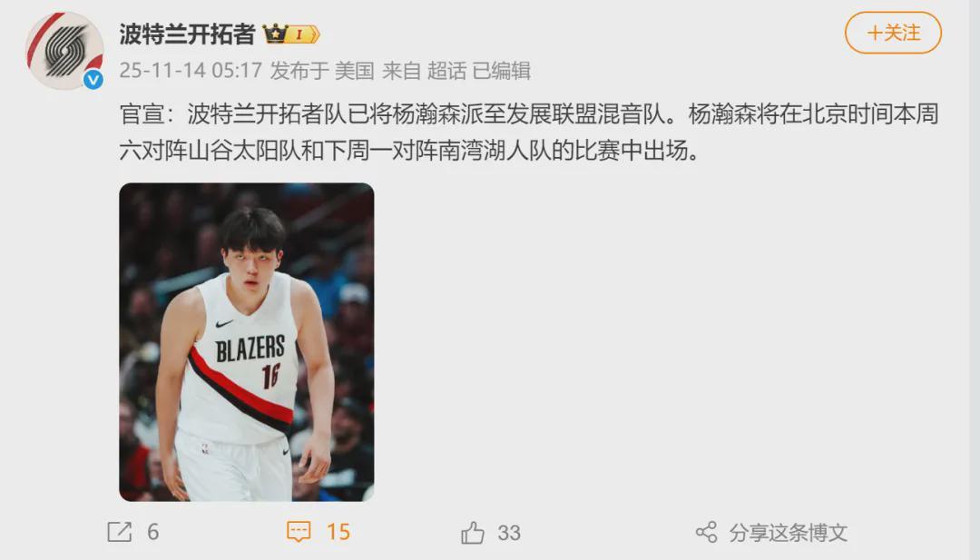Viewport: 980px width, 560px height.
Task: Click the share nodes icon
Action: click(706, 533)
